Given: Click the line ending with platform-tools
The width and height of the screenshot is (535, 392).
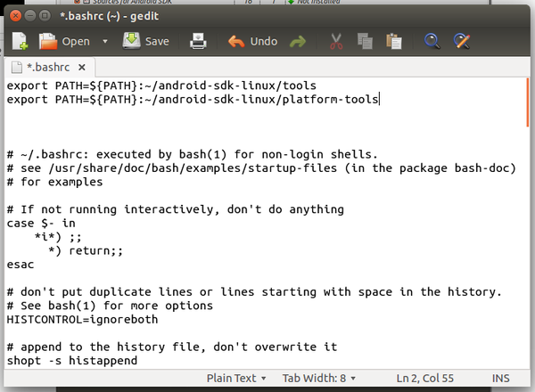Looking at the screenshot, I should 193,99.
